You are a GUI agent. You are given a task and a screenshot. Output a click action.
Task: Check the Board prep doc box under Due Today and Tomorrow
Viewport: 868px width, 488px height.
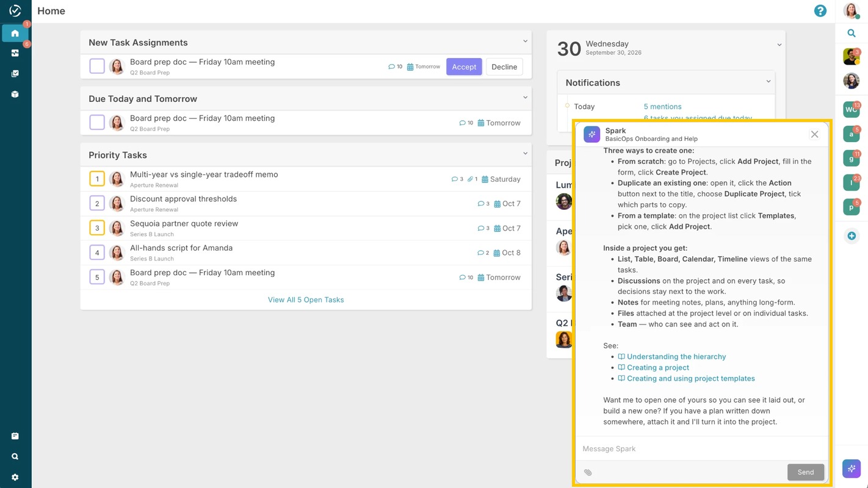[97, 123]
